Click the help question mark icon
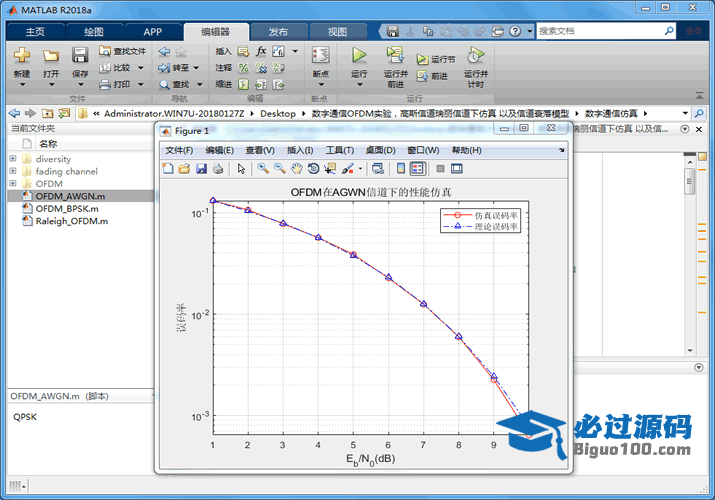The width and height of the screenshot is (715, 500). pyautogui.click(x=515, y=31)
